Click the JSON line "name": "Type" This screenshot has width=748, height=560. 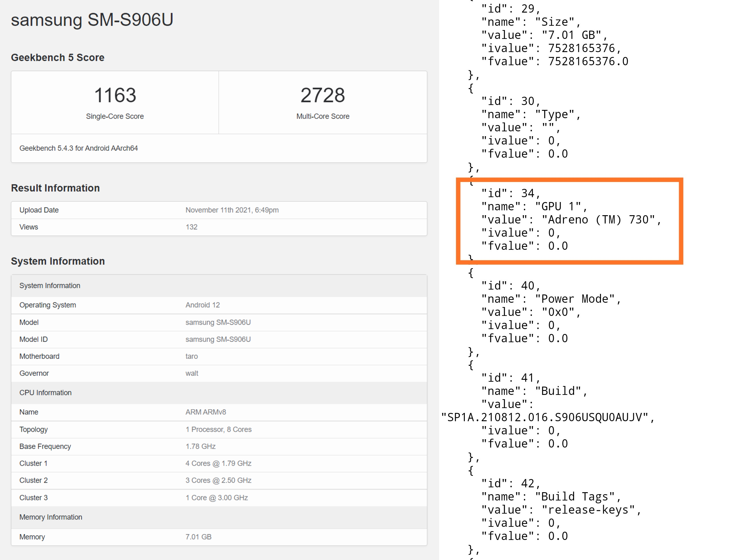pos(531,114)
